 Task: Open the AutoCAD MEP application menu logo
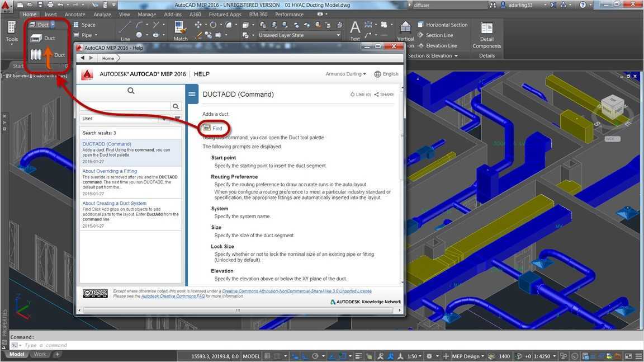pyautogui.click(x=6, y=7)
